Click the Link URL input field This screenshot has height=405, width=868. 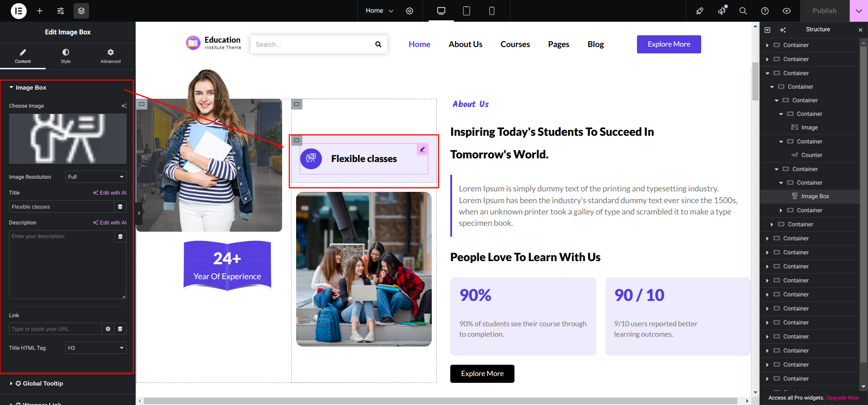tap(55, 329)
